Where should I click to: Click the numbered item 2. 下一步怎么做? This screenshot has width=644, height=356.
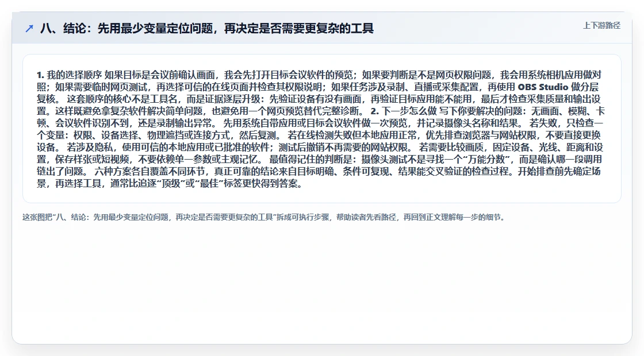(x=403, y=111)
